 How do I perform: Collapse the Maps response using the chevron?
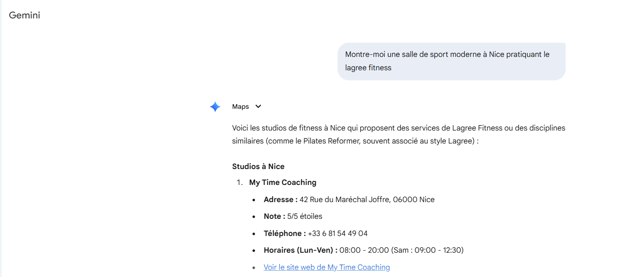point(258,107)
